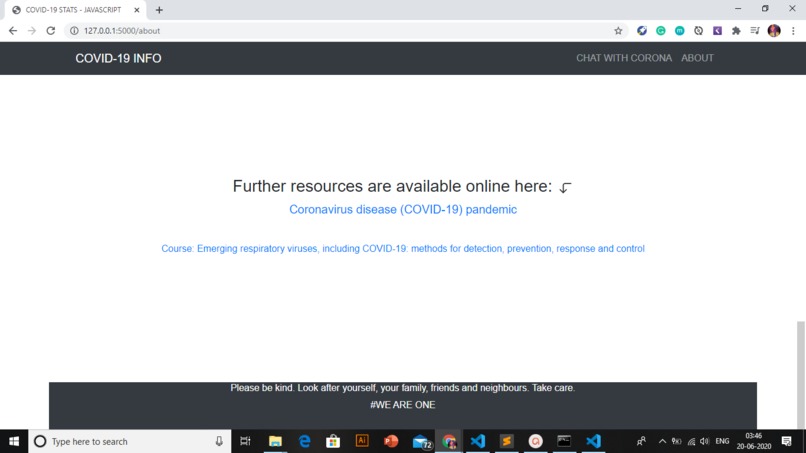Open File Explorer from the taskbar
This screenshot has height=453, width=806.
275,441
